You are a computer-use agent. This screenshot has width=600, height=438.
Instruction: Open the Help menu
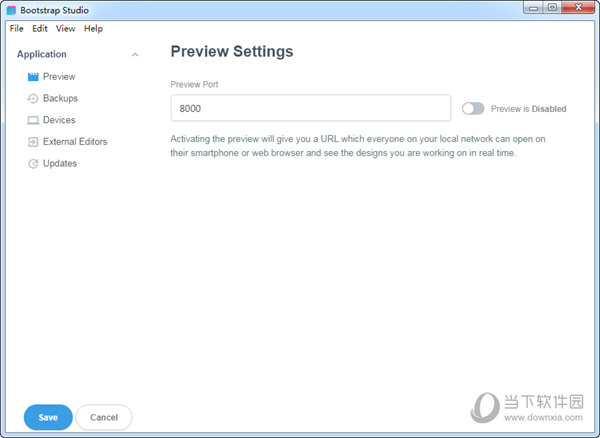pos(93,29)
